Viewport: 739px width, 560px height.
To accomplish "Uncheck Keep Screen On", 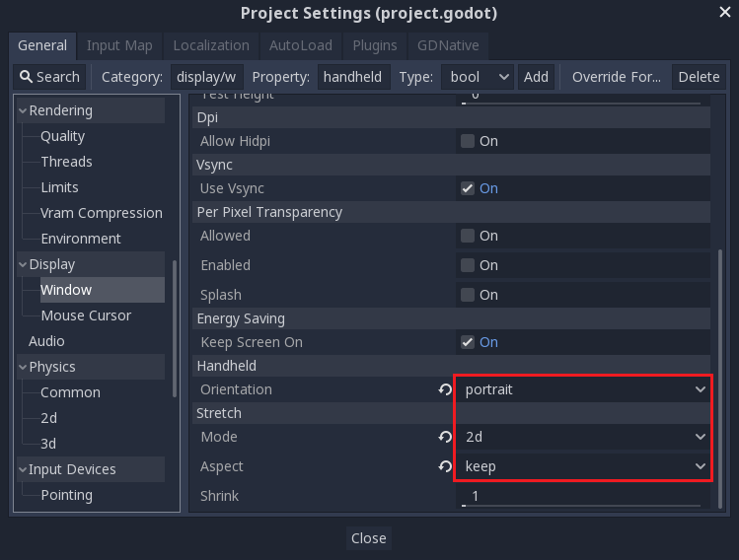I will tap(468, 342).
